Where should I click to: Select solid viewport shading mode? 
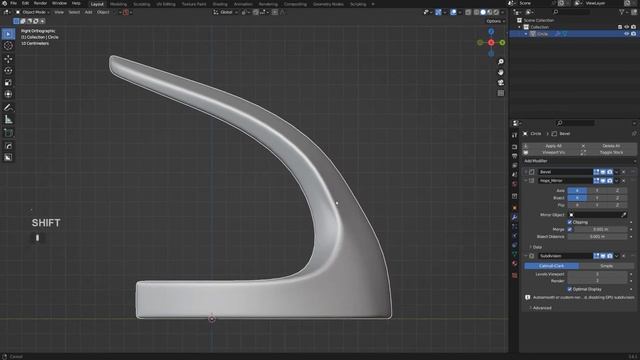tap(483, 12)
